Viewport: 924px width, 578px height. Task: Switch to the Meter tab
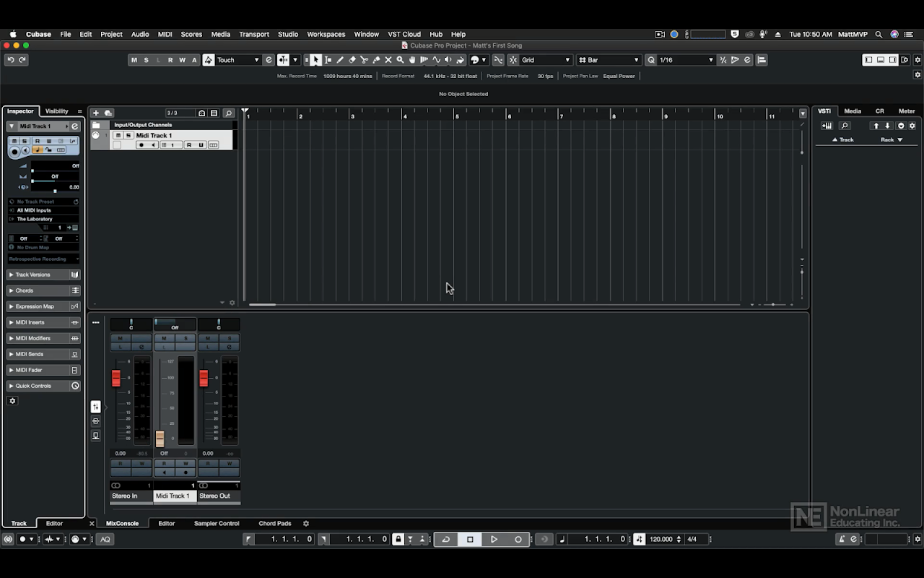(907, 111)
